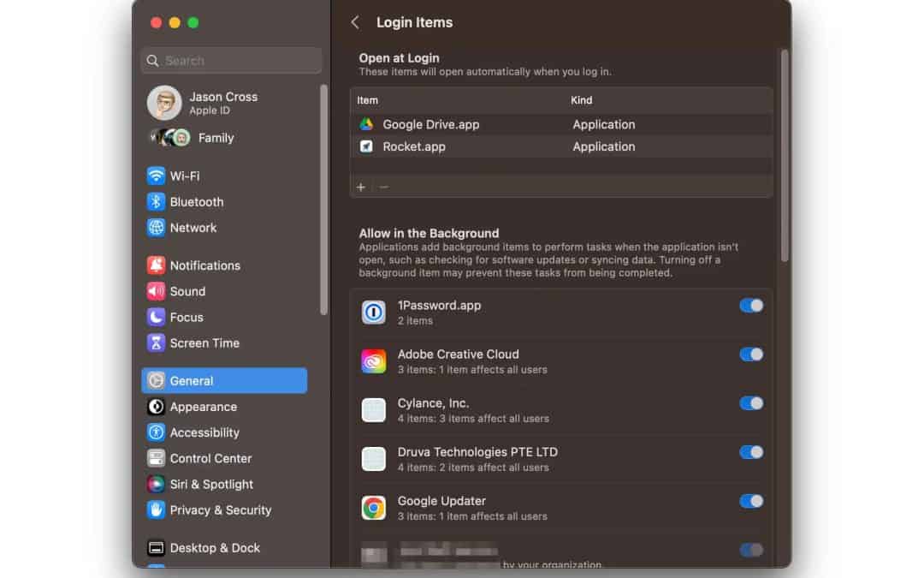Click the Search field in sidebar
Screen dimensions: 924x578
pyautogui.click(x=231, y=61)
